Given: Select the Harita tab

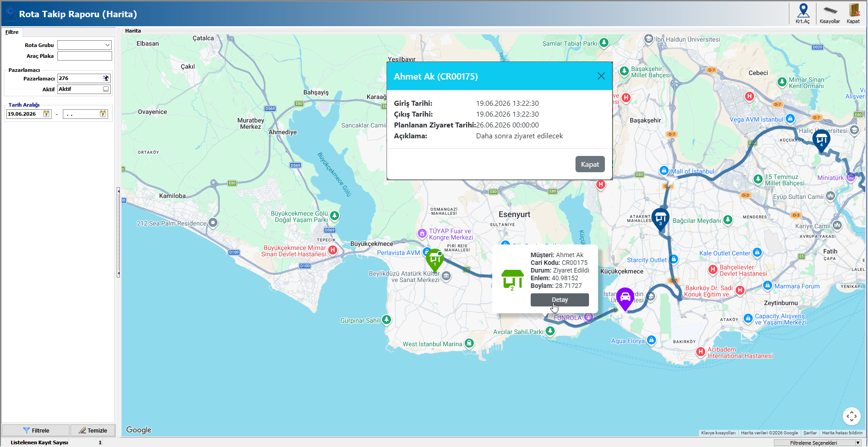Looking at the screenshot, I should (x=133, y=31).
